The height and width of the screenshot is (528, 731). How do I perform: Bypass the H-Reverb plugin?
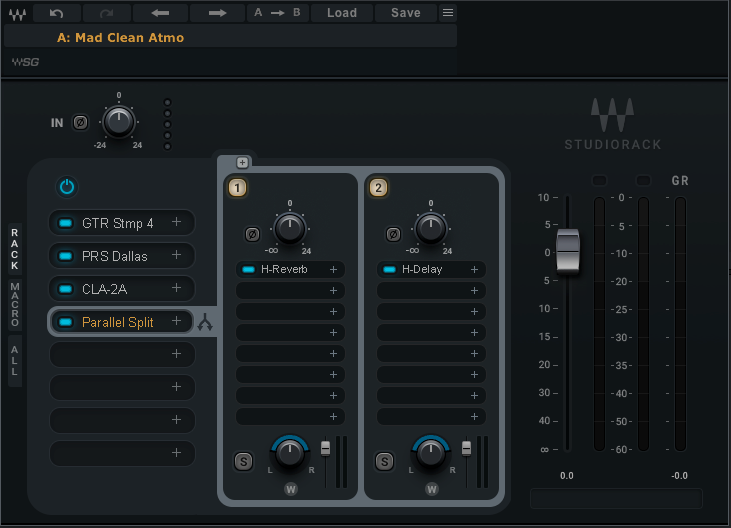click(x=248, y=269)
